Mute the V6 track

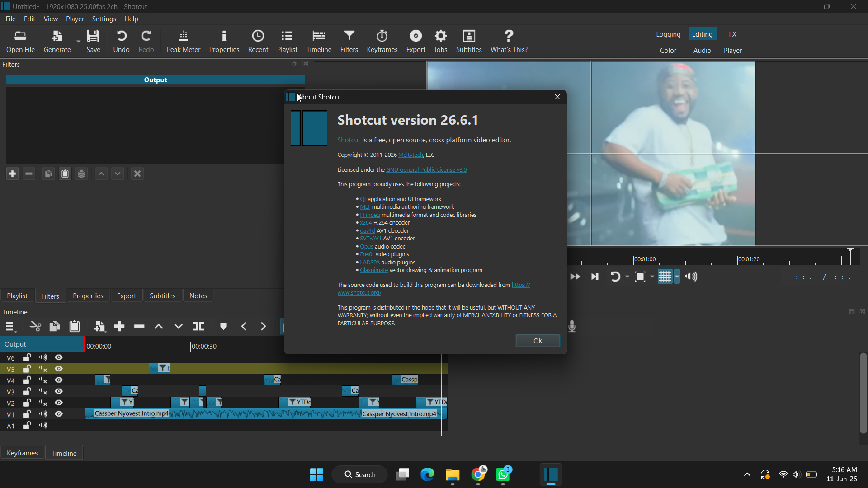(43, 357)
